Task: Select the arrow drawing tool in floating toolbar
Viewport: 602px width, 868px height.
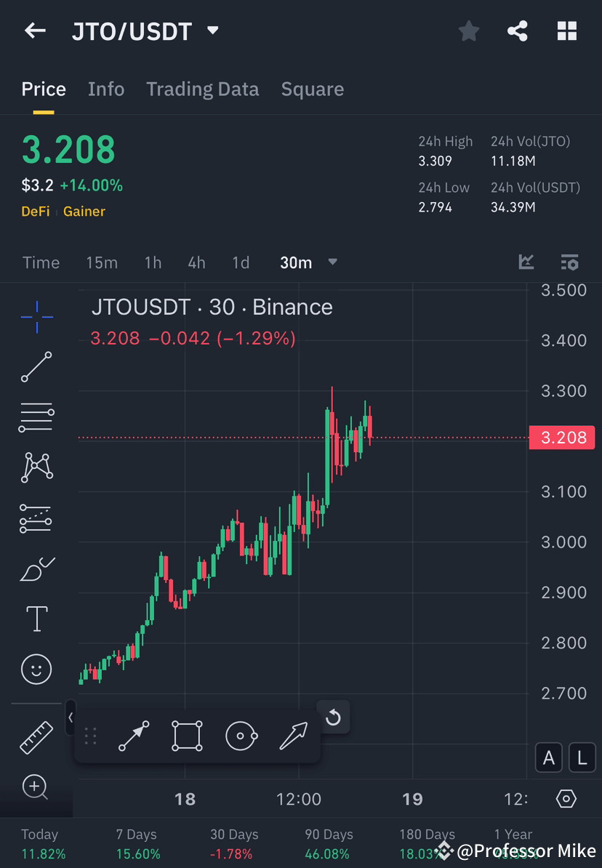Action: click(293, 735)
